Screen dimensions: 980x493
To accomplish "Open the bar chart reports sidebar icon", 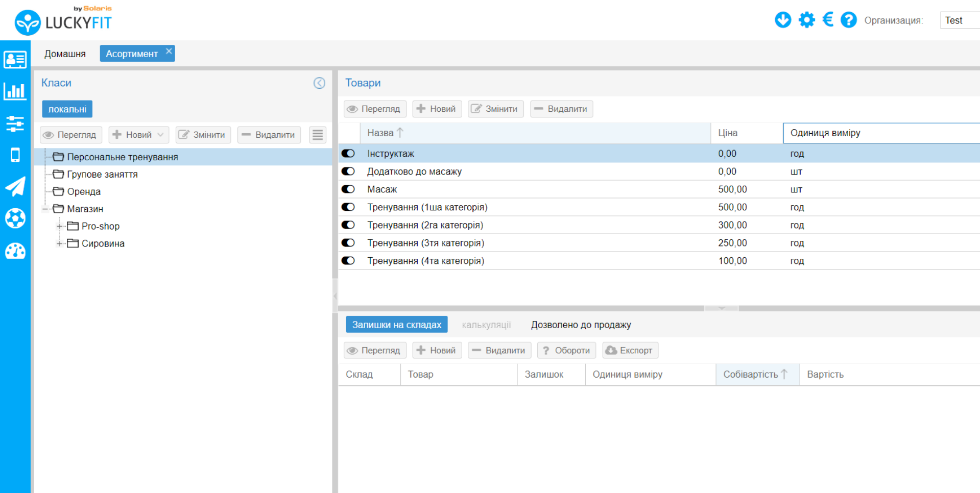I will (x=15, y=91).
